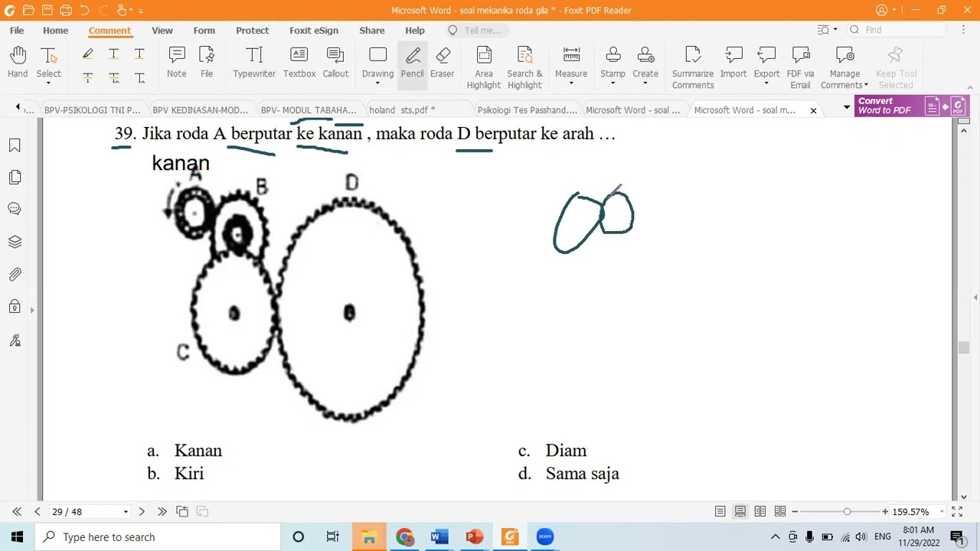This screenshot has width=980, height=551.
Task: Close the active document tab
Action: [x=813, y=110]
